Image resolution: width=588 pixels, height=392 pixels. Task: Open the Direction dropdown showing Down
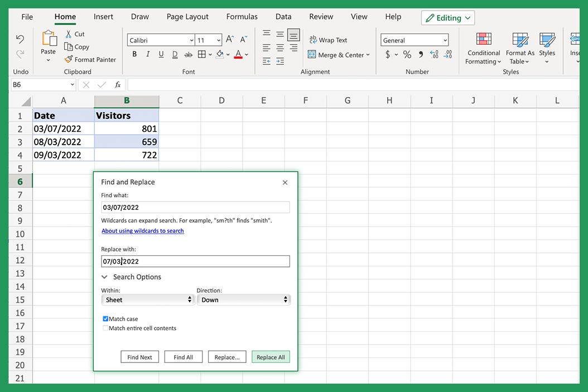(244, 299)
